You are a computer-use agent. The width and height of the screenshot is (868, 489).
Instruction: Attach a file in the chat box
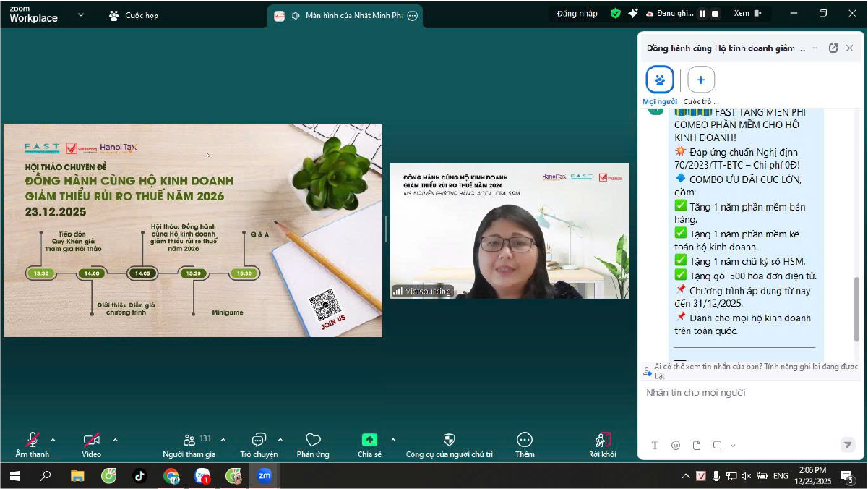(x=697, y=446)
